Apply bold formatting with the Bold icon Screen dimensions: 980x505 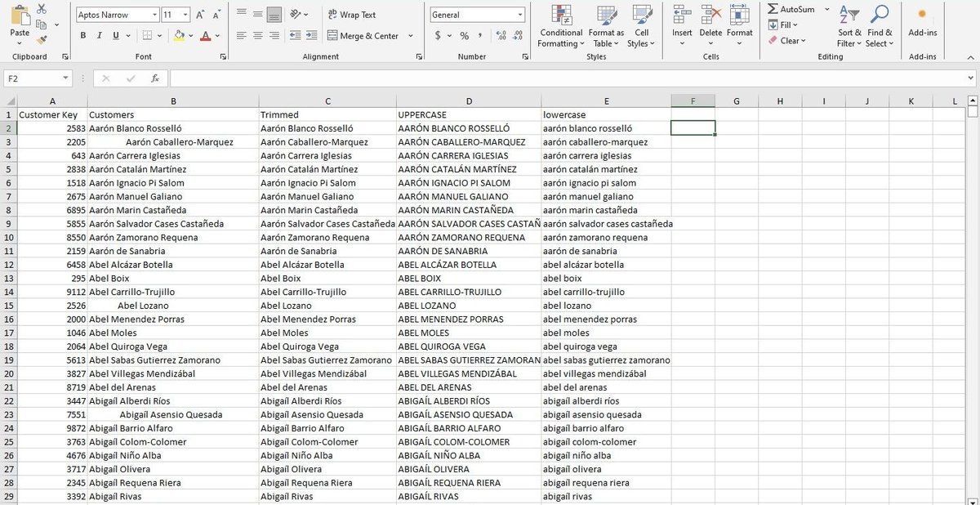point(83,37)
